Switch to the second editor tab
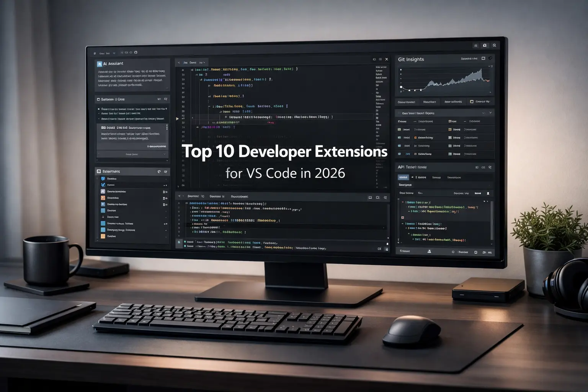The height and width of the screenshot is (392, 588). coord(193,62)
